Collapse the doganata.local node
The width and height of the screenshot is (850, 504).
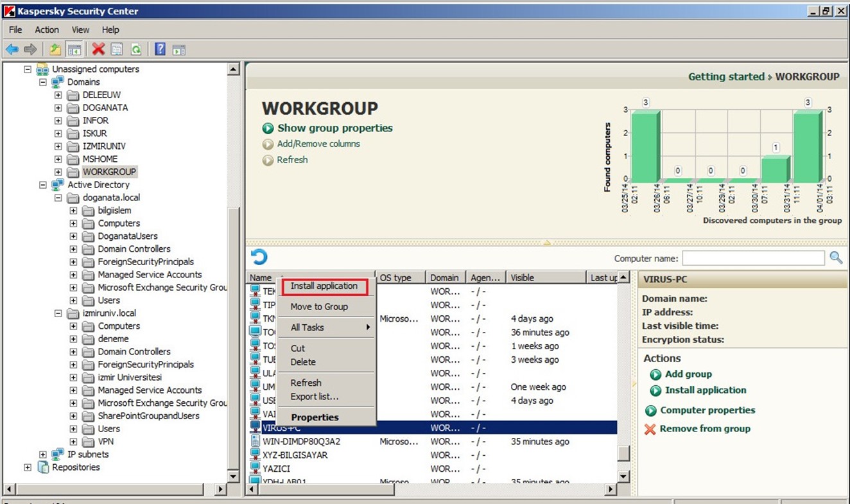[58, 198]
